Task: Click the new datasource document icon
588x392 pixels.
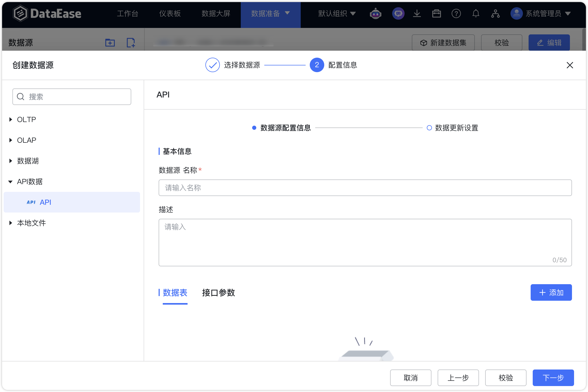Action: (131, 42)
